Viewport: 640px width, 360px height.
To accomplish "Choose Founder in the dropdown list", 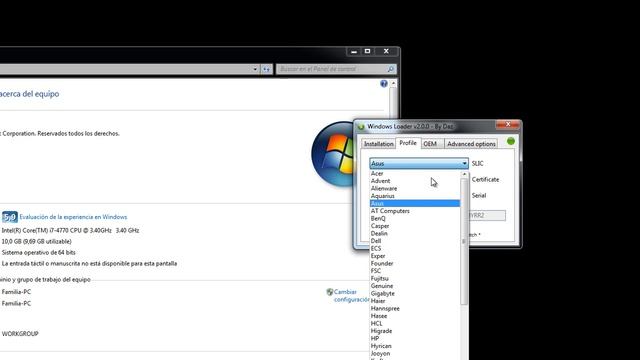I will click(415, 263).
